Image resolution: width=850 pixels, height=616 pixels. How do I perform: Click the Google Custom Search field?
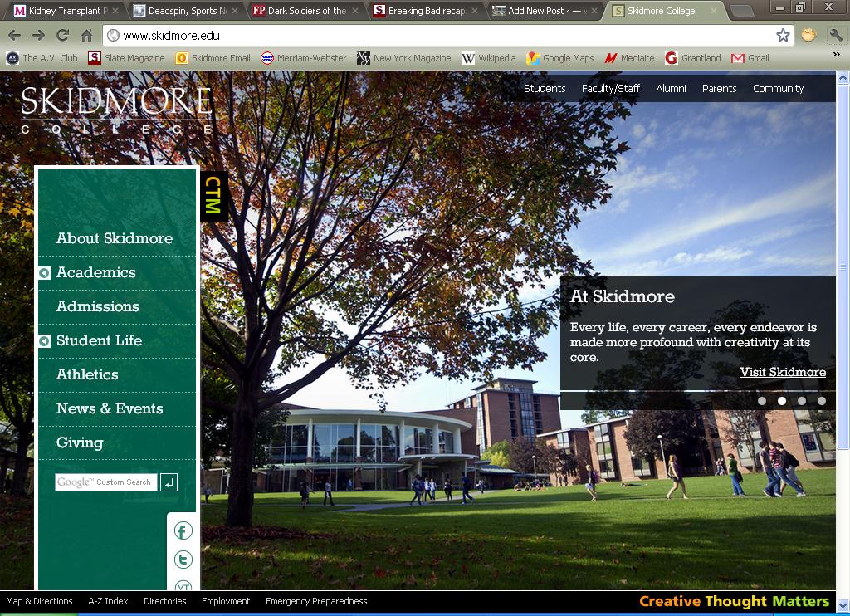coord(105,482)
